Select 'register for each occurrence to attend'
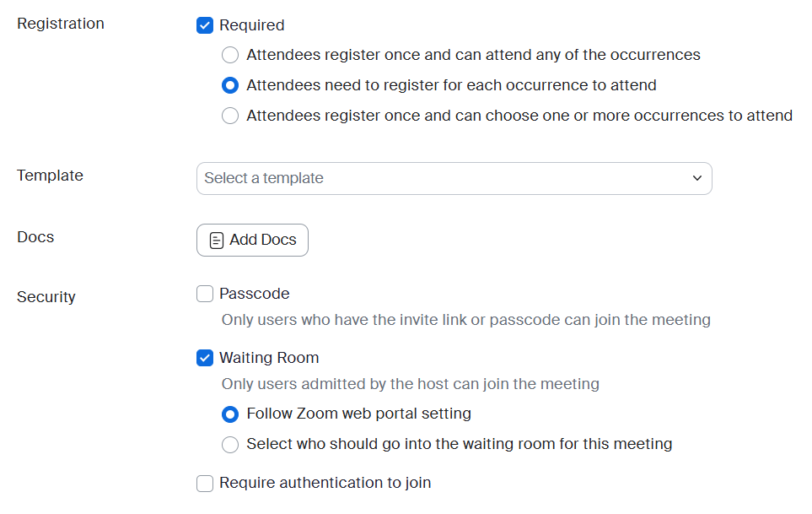This screenshot has width=812, height=514. click(x=230, y=85)
